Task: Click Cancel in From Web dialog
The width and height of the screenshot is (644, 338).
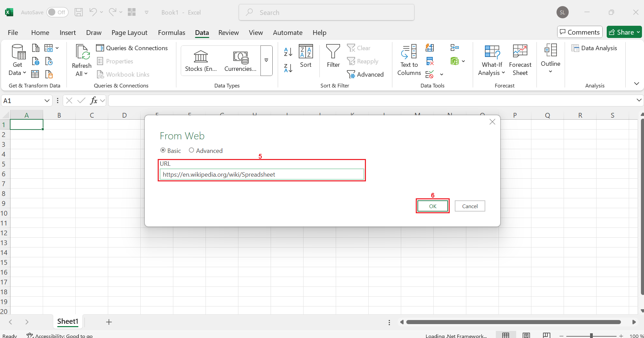Action: 470,206
